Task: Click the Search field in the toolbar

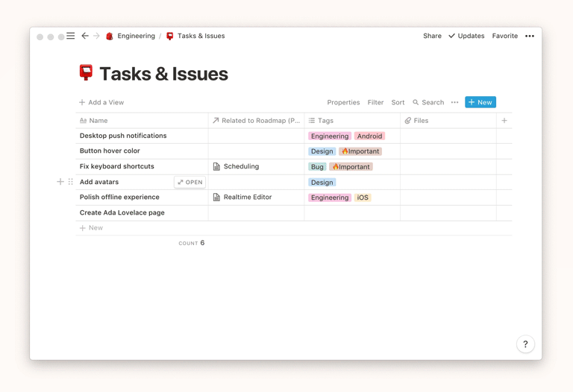Action: click(x=428, y=102)
